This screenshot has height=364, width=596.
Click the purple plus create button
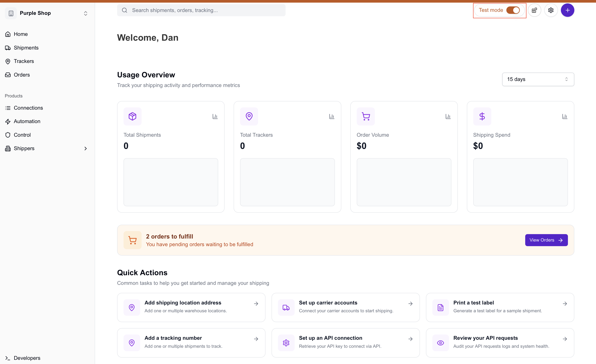[x=568, y=10]
